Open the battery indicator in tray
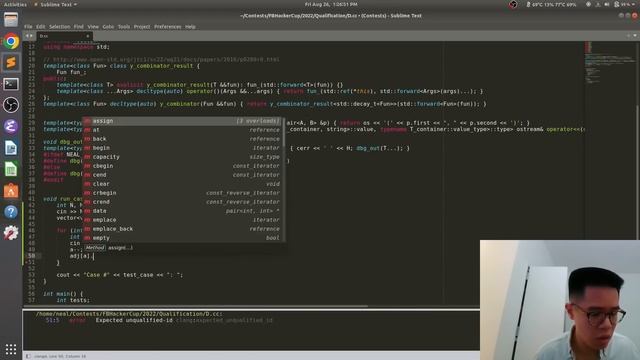640x360 pixels. click(617, 4)
